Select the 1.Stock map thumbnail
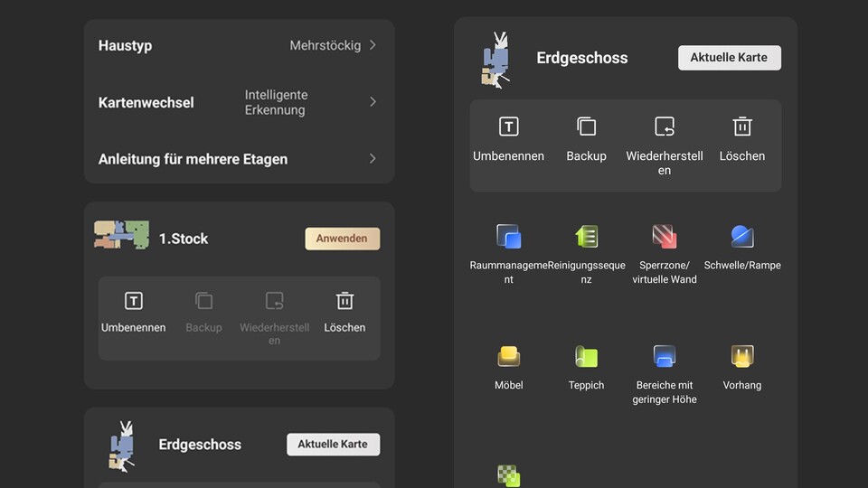Viewport: 868px width, 488px height. 121,235
